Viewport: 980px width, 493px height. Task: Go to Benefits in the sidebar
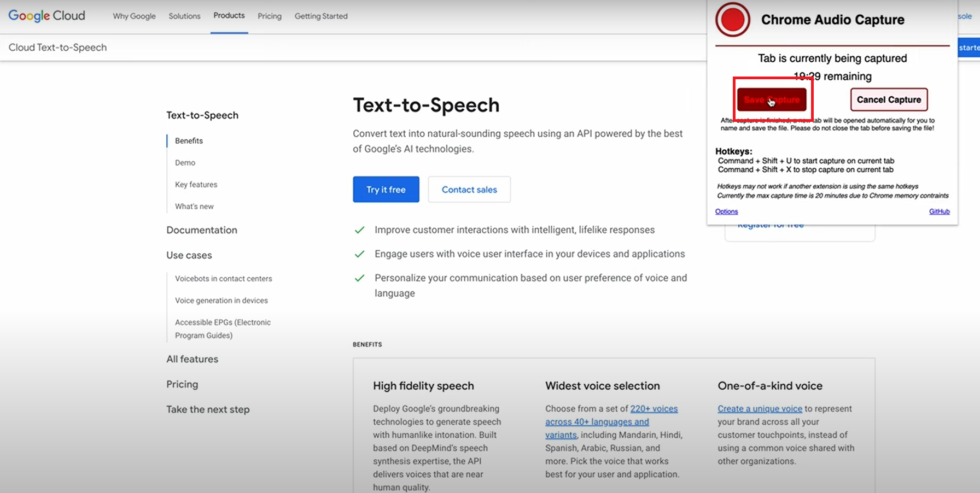[x=189, y=141]
